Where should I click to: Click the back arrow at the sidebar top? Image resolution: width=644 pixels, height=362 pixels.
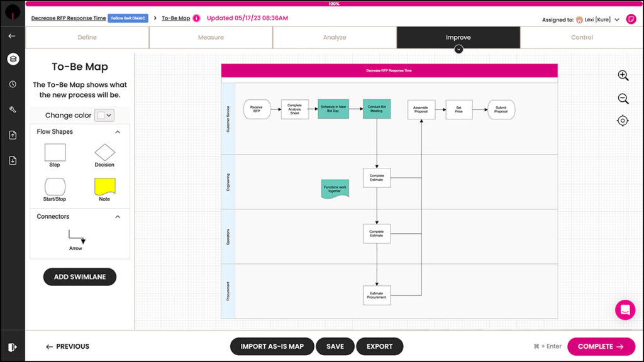13,36
